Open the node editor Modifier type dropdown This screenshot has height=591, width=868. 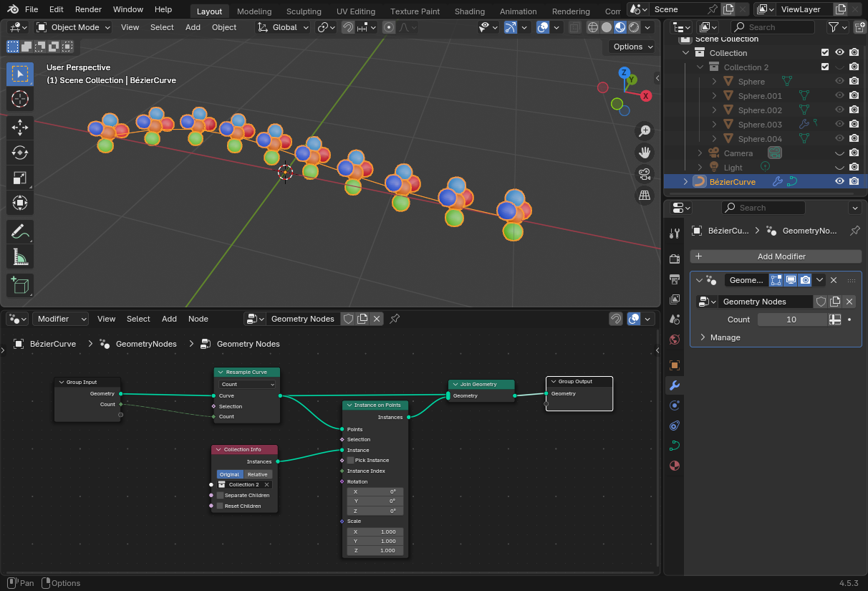[x=61, y=319]
